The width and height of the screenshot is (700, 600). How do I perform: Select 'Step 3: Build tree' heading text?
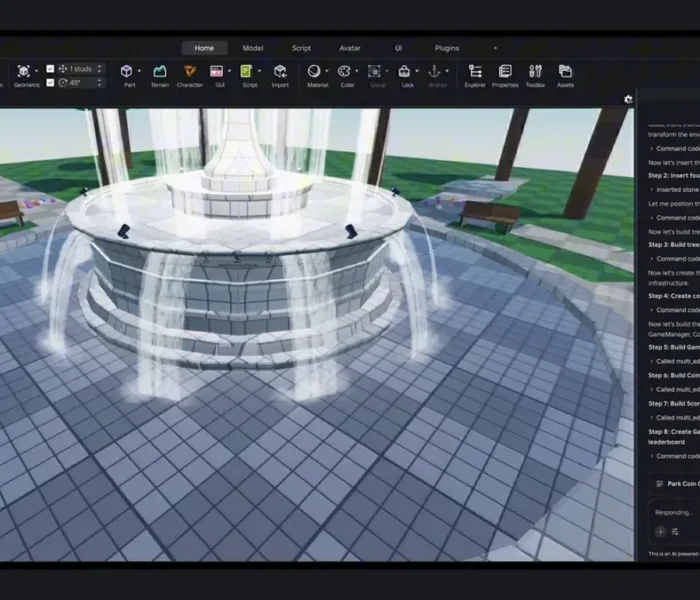[x=674, y=245]
